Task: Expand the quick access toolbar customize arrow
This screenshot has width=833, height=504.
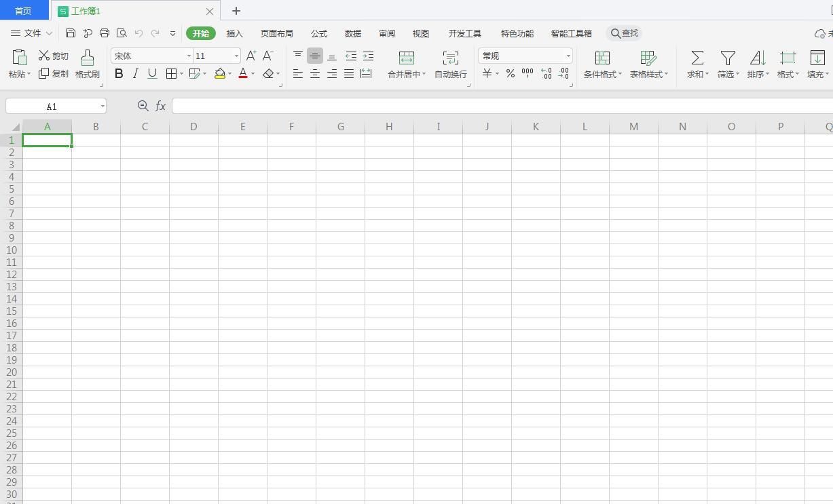Action: pos(172,33)
